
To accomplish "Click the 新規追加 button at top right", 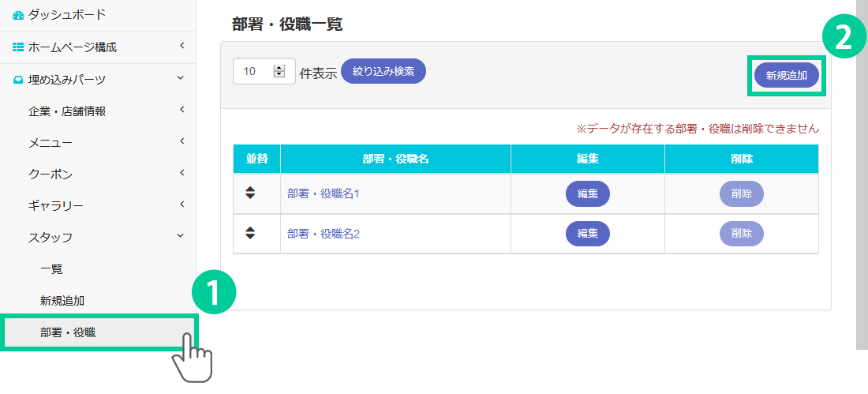I will pyautogui.click(x=786, y=76).
